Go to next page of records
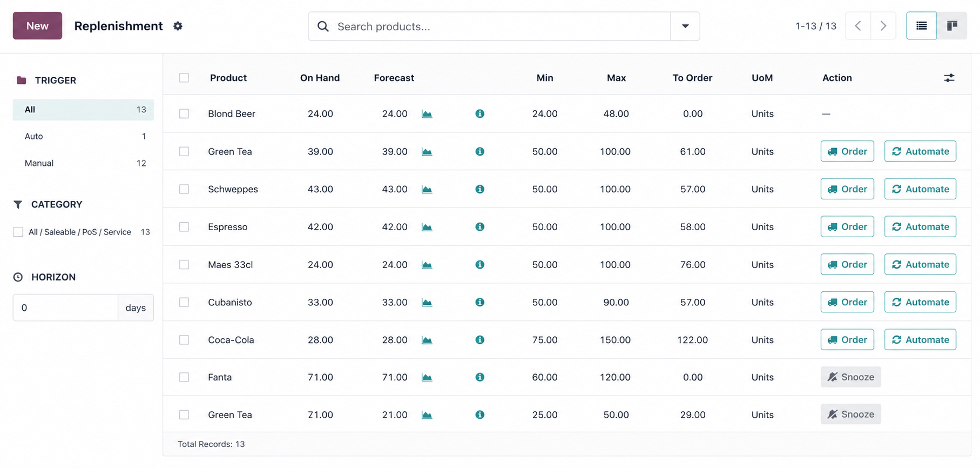 click(883, 26)
